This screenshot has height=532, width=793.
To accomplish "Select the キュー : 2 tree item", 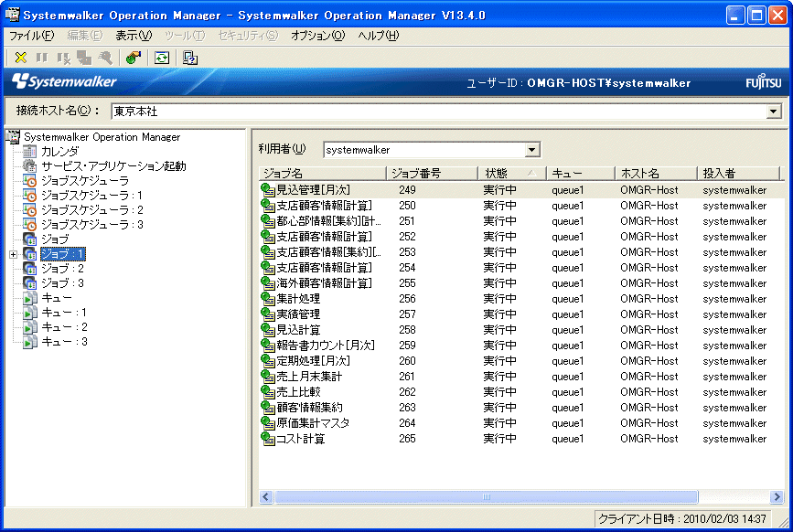I will pyautogui.click(x=64, y=327).
